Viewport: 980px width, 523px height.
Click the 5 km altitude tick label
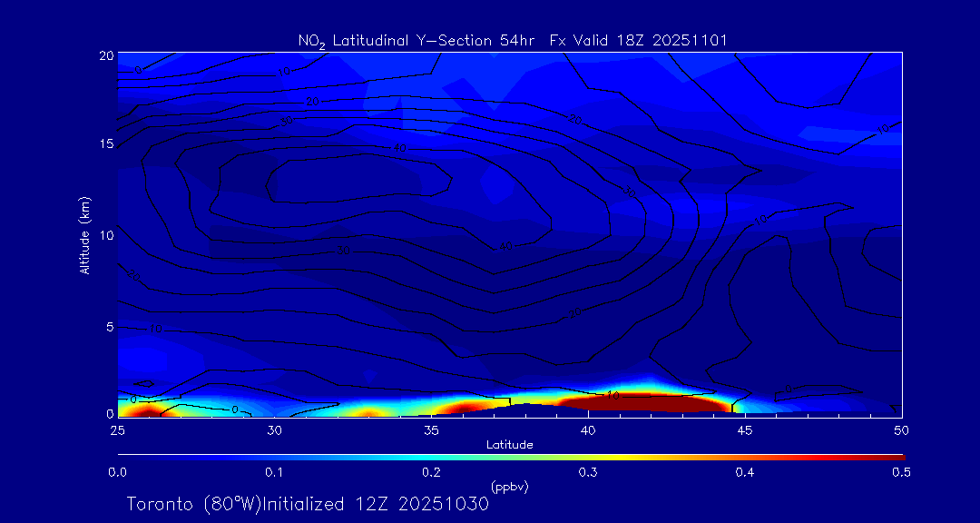pos(108,326)
